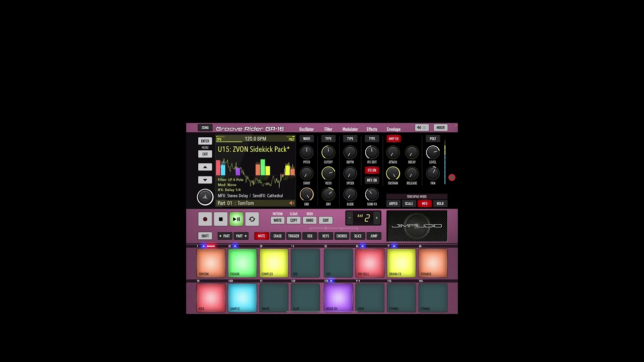Click the LEVEL knob
644x362 pixels.
pyautogui.click(x=433, y=152)
